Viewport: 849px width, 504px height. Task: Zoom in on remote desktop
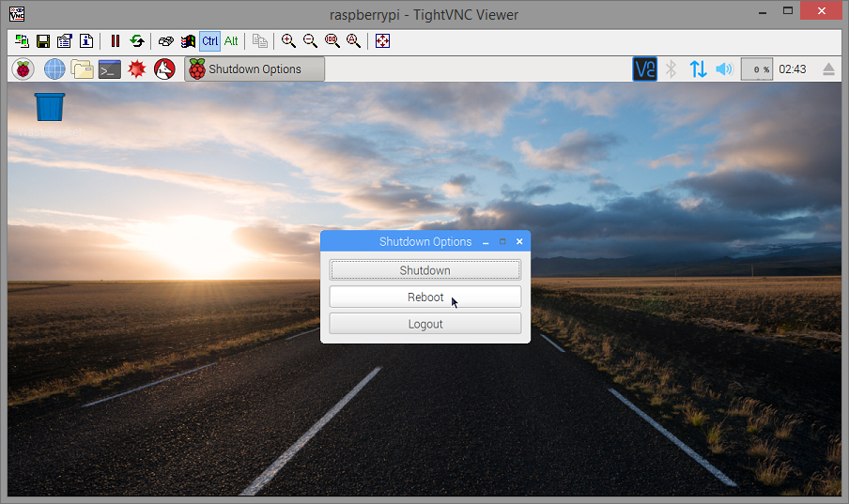click(x=288, y=41)
